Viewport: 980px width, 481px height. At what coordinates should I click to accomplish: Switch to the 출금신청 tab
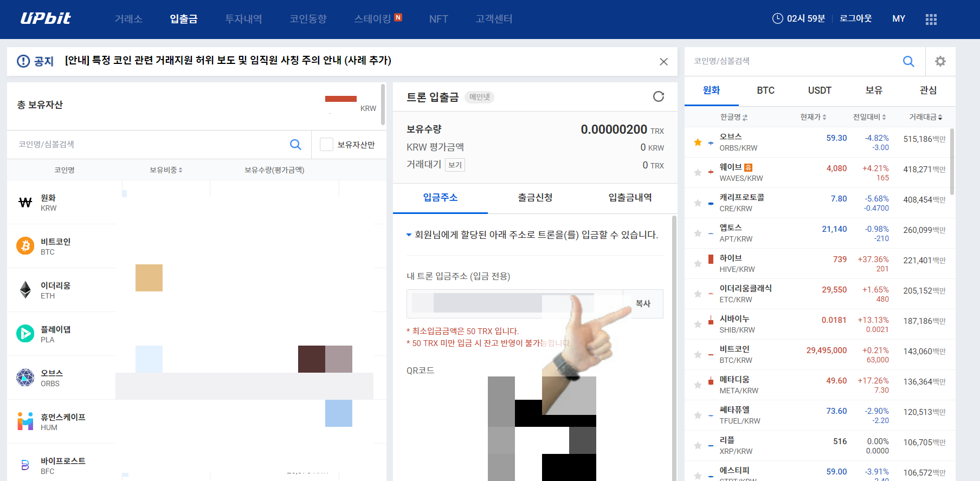[535, 198]
